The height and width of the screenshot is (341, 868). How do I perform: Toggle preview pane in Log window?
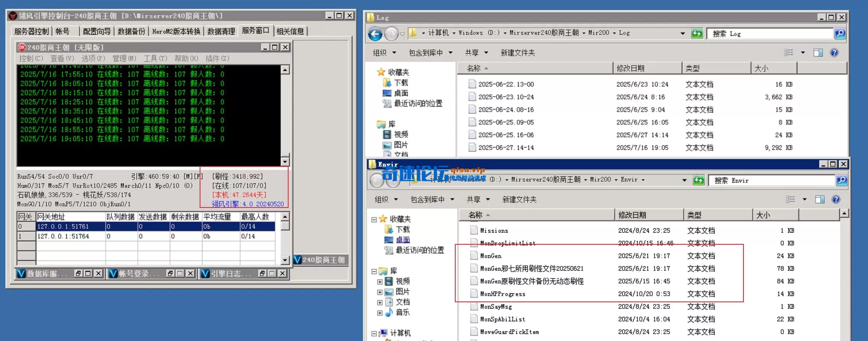point(818,53)
